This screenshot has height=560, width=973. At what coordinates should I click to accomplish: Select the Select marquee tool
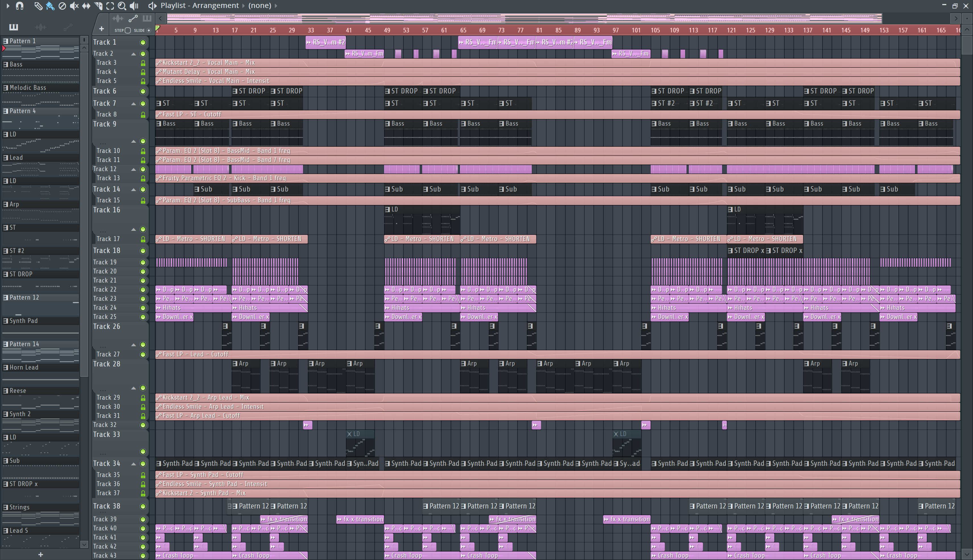110,6
